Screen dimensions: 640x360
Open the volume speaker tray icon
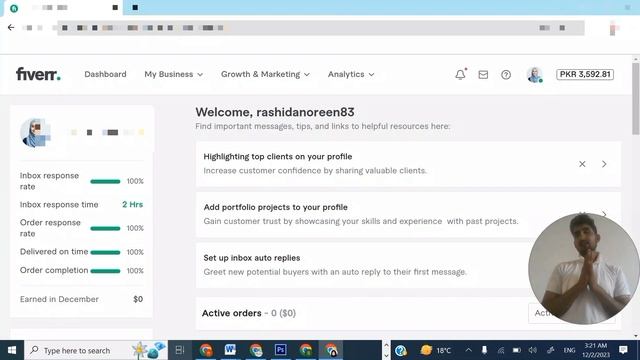533,350
